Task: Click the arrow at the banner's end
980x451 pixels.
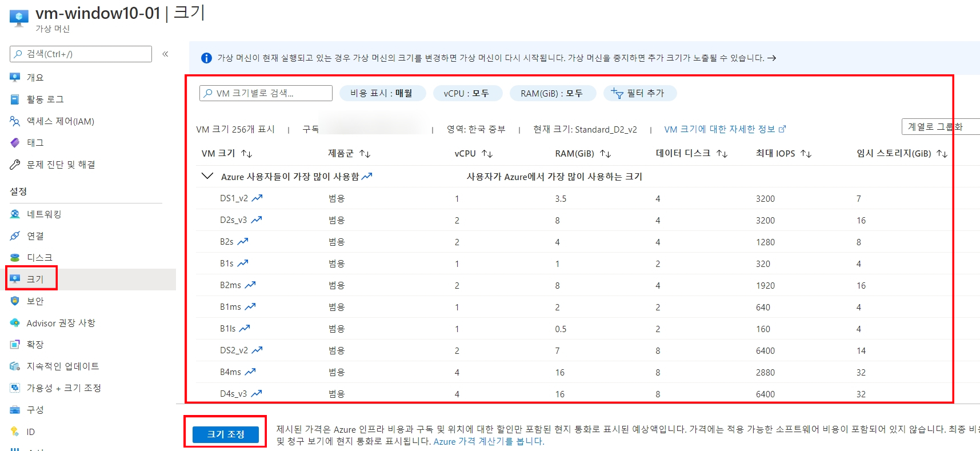Action: 771,58
